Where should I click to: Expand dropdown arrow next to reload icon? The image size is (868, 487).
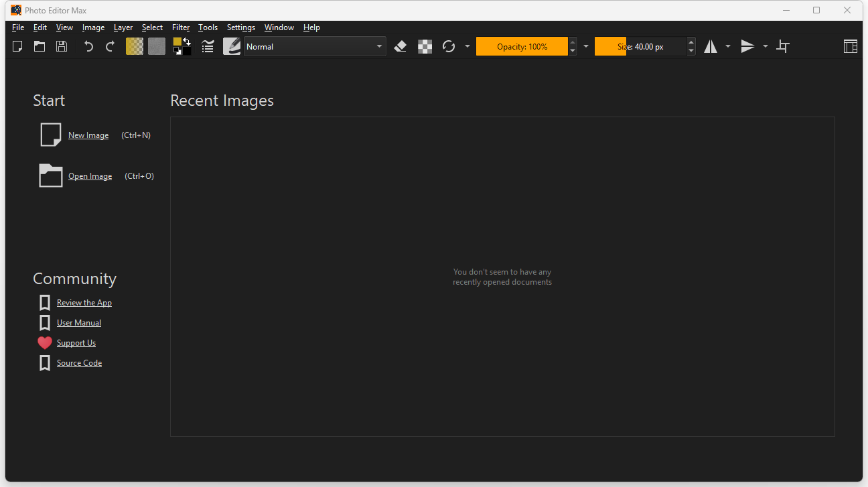tap(467, 46)
